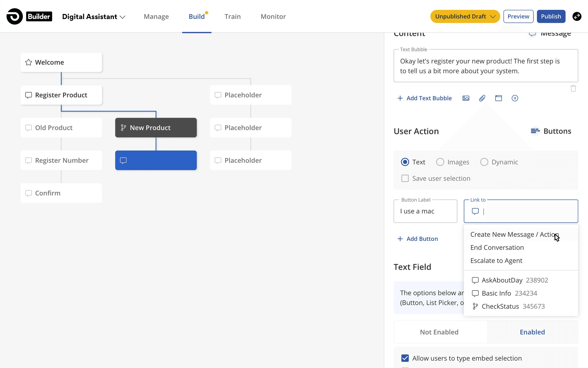Delete text bubble with trash icon
The width and height of the screenshot is (588, 368).
click(573, 88)
